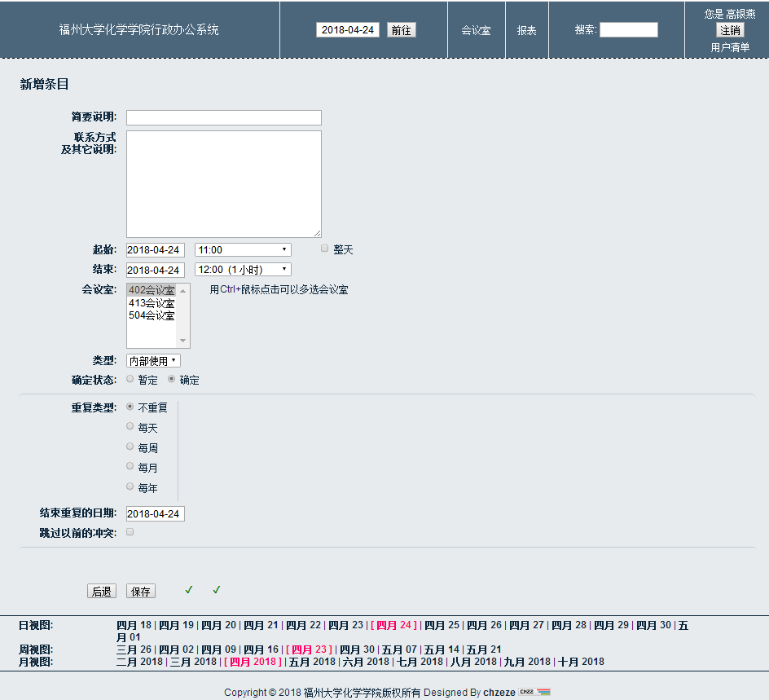Expand the 12:00 (1小时) end time dropdown
This screenshot has width=769, height=700.
pos(242,270)
